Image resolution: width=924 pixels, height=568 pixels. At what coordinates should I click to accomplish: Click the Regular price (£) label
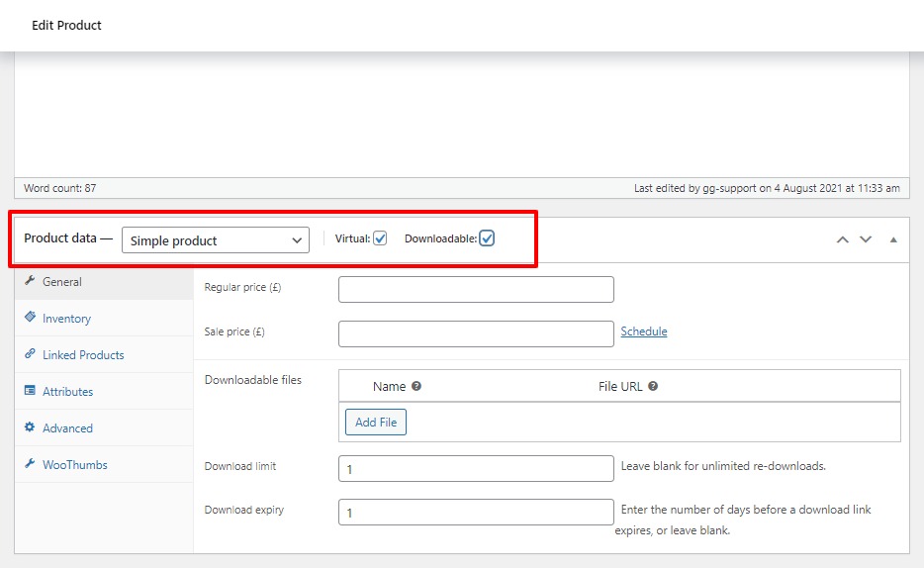pyautogui.click(x=242, y=287)
